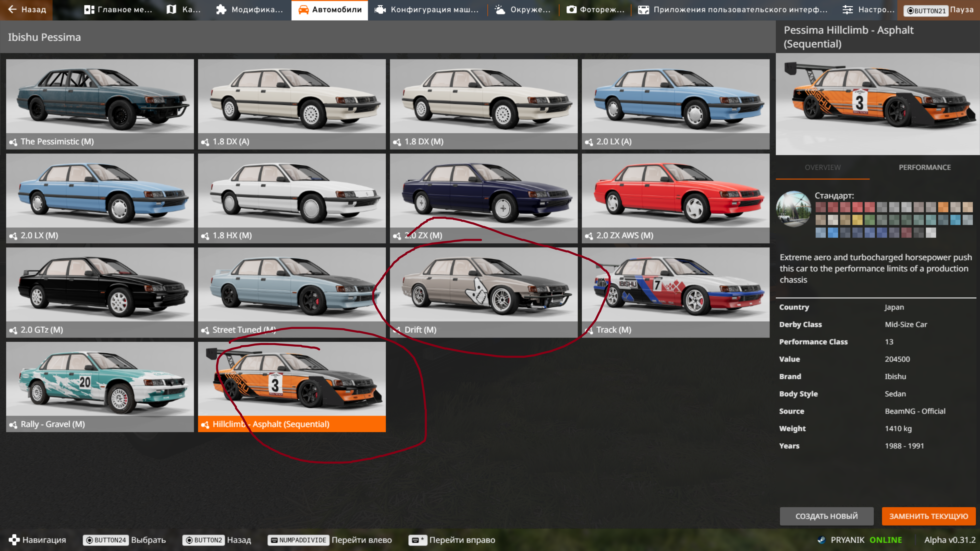Select the Rally - Gravel (M) thumbnail
Screen dimensions: 980x551
(x=100, y=380)
